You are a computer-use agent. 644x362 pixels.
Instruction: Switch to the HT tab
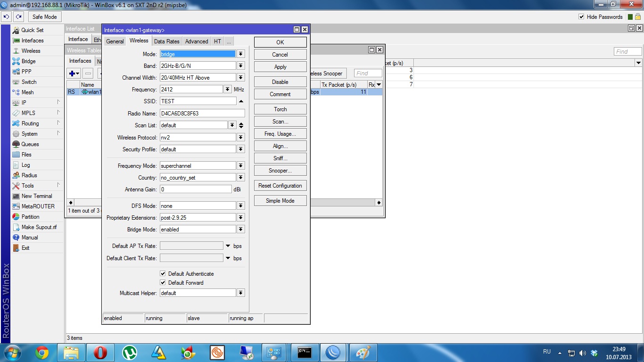[217, 41]
